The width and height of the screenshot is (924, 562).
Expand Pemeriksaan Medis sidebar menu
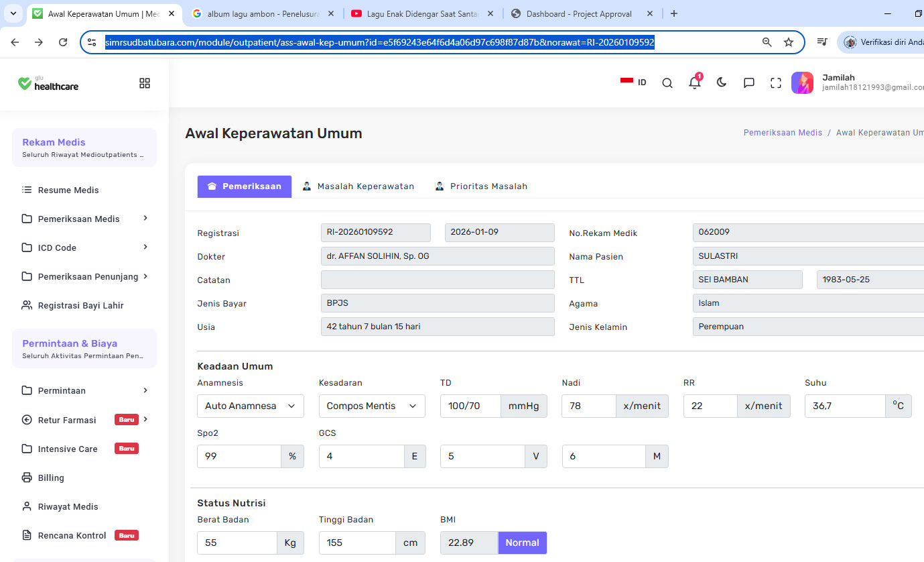coord(84,219)
